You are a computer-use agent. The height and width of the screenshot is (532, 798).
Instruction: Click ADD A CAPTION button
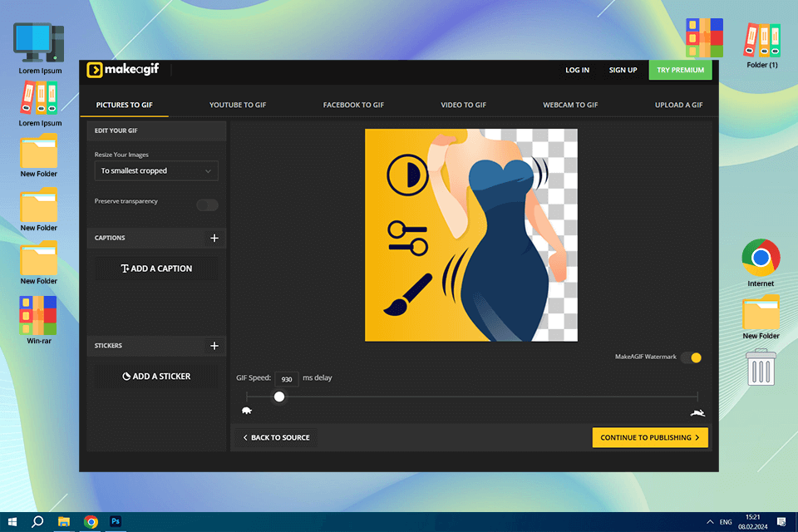[x=156, y=268]
